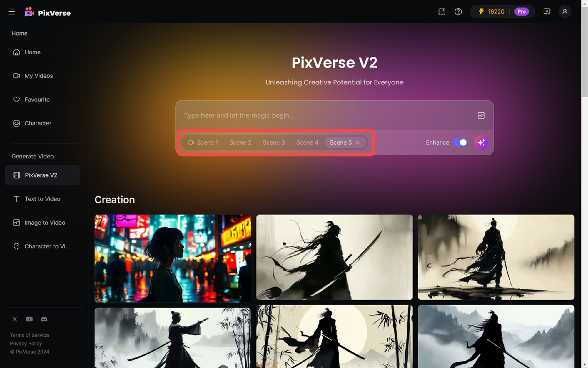Image resolution: width=588 pixels, height=368 pixels.
Task: Open the X social link
Action: 15,319
